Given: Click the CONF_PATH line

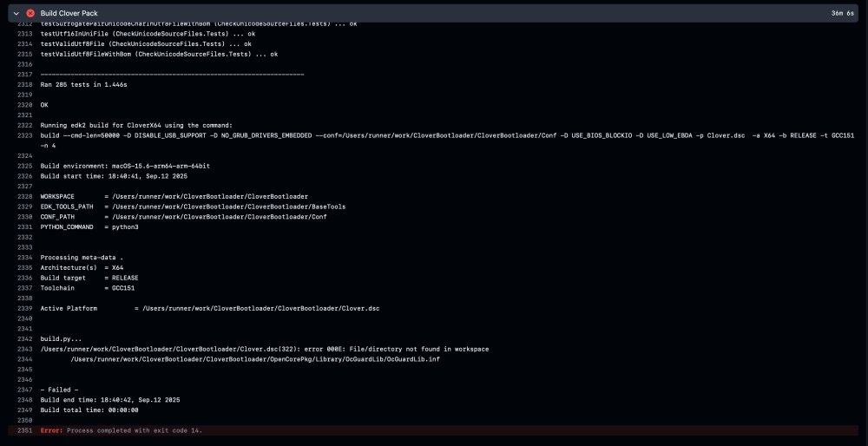Looking at the screenshot, I should point(183,217).
